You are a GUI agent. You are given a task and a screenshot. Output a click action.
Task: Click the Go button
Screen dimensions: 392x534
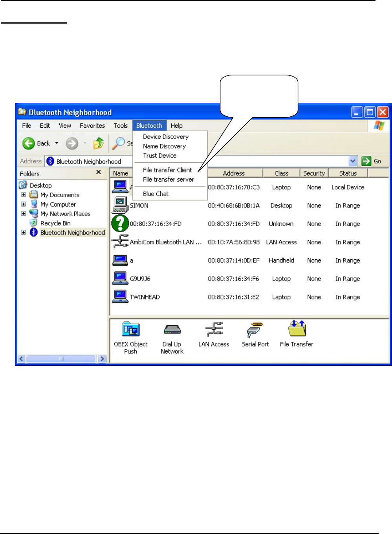click(372, 161)
